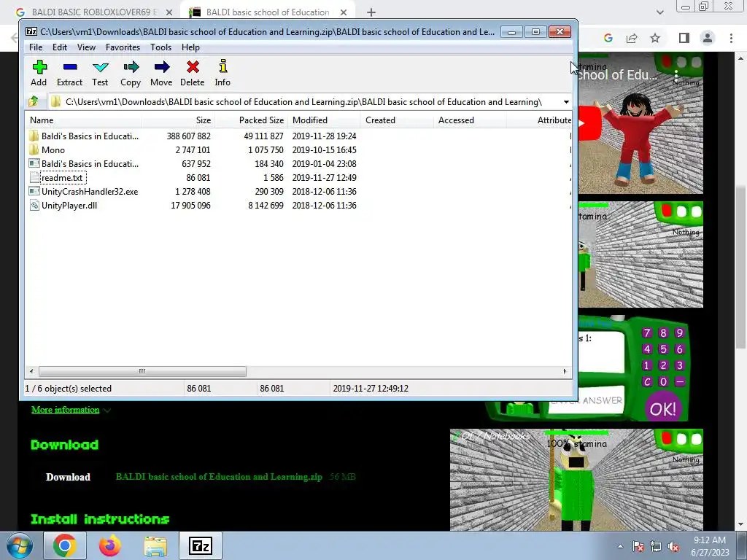Open the File menu in 7-Zip
747x560 pixels.
click(x=36, y=47)
